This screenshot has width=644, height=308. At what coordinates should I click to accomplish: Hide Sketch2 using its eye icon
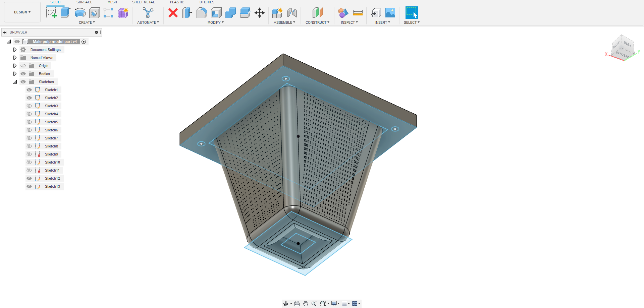[29, 98]
